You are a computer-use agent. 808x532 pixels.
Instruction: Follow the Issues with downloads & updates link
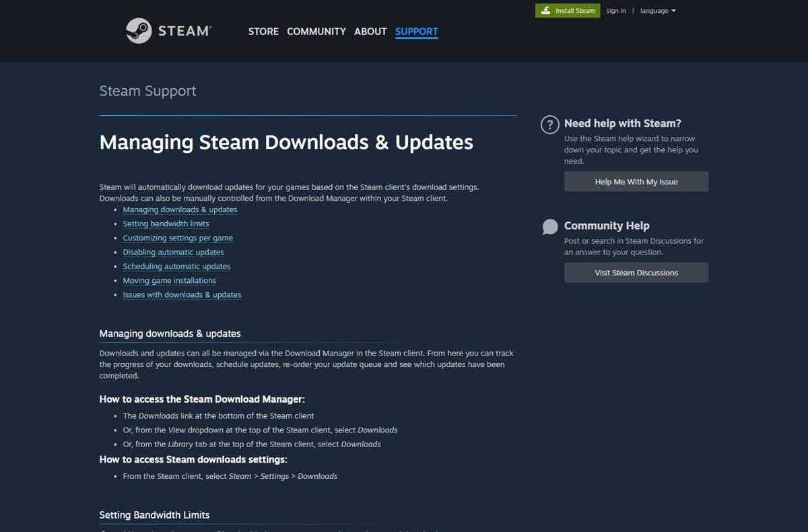(182, 294)
